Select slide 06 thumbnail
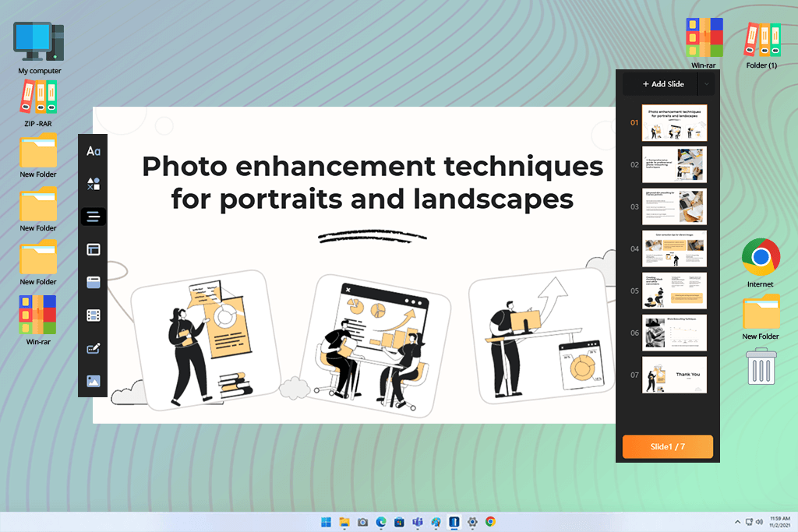The image size is (798, 532). tap(674, 333)
